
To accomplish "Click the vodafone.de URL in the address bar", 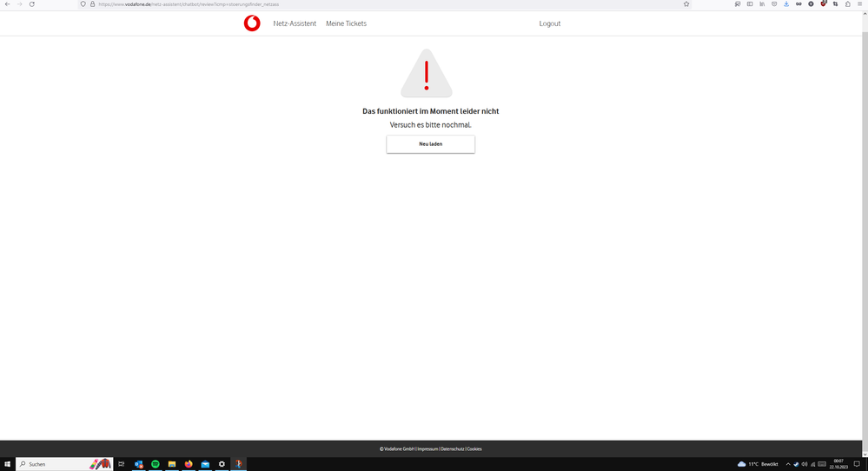I will click(189, 4).
